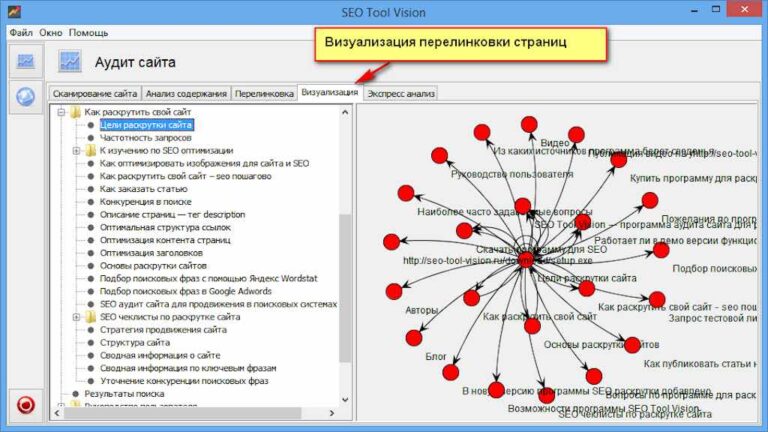The width and height of the screenshot is (768, 432).
Task: Click the chart icon in left sidebar
Action: pos(25,61)
